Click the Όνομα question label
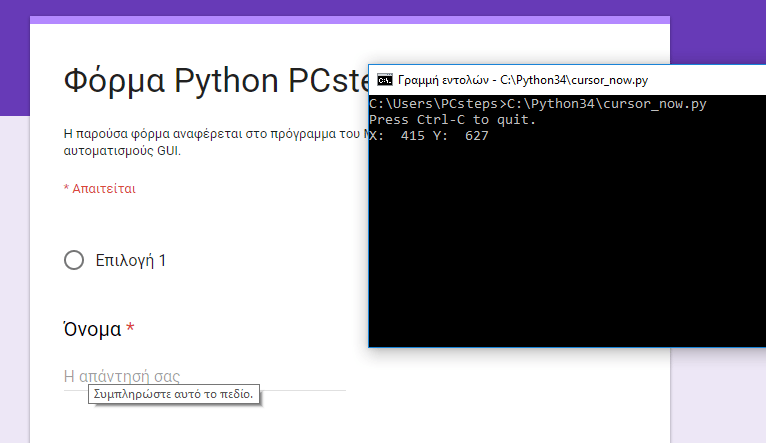The image size is (766, 443). [x=92, y=329]
